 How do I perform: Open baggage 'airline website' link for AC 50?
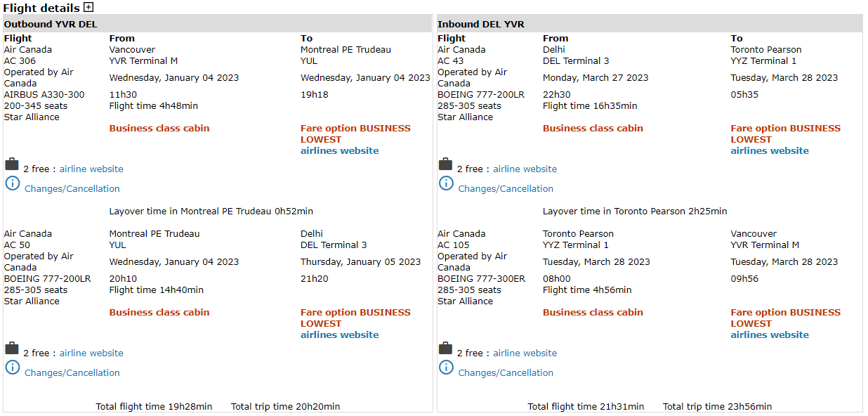point(91,353)
